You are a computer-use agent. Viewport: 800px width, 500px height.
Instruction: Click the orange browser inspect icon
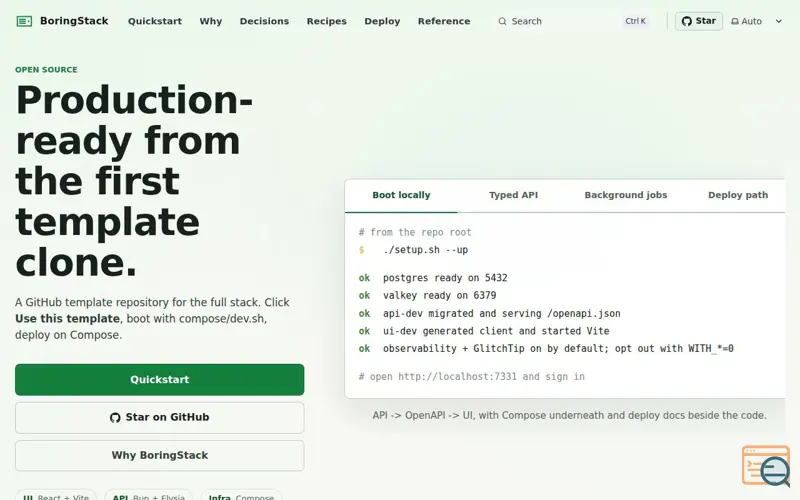(765, 465)
